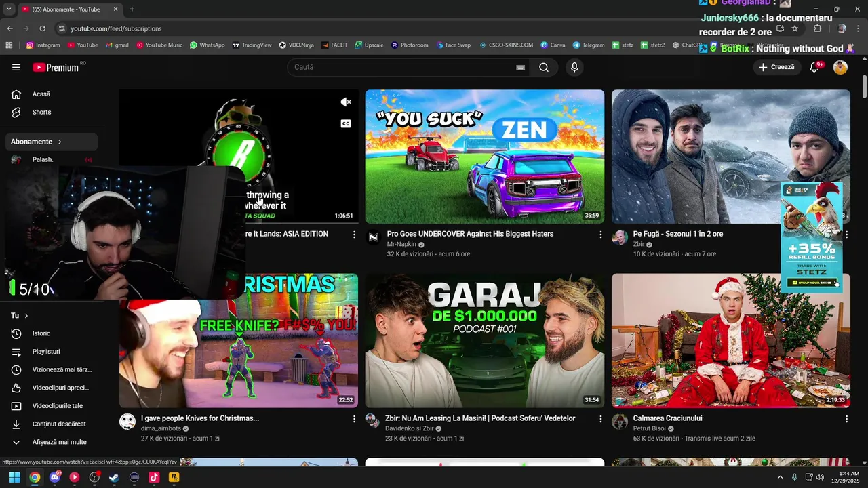Click the address bar URL
Image resolution: width=868 pixels, height=488 pixels.
click(x=116, y=28)
